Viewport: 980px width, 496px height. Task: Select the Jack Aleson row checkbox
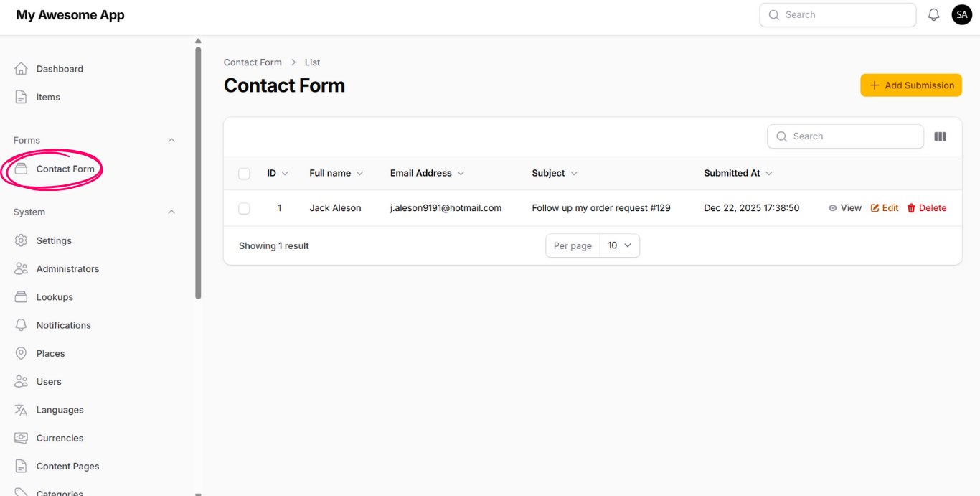click(244, 208)
